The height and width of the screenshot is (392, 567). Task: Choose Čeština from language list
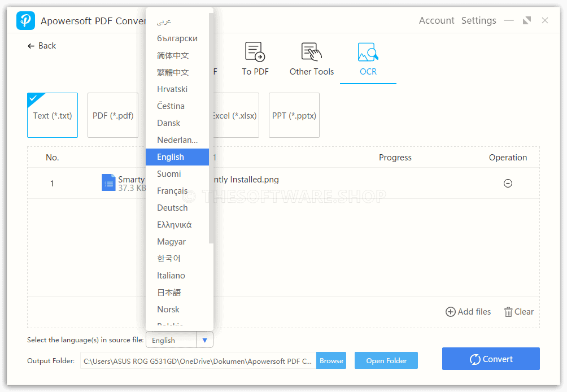click(177, 106)
